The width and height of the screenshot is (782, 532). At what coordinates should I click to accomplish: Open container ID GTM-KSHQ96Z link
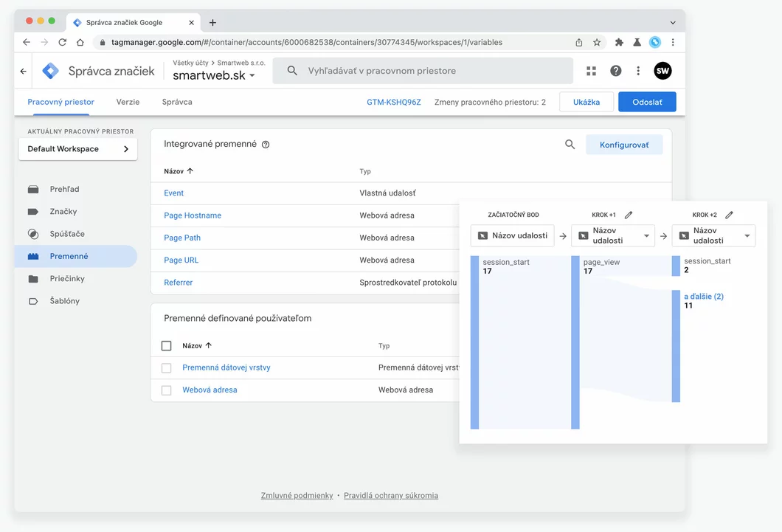click(394, 103)
